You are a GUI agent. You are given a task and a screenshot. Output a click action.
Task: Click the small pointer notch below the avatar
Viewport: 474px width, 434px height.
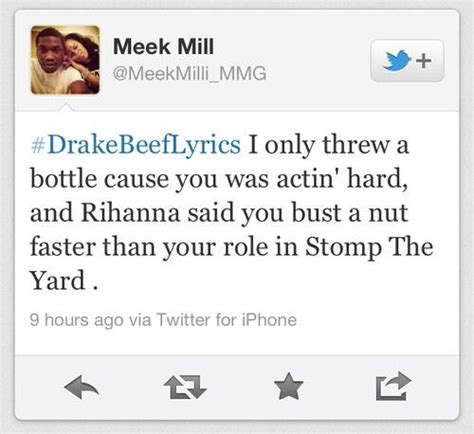[66, 107]
